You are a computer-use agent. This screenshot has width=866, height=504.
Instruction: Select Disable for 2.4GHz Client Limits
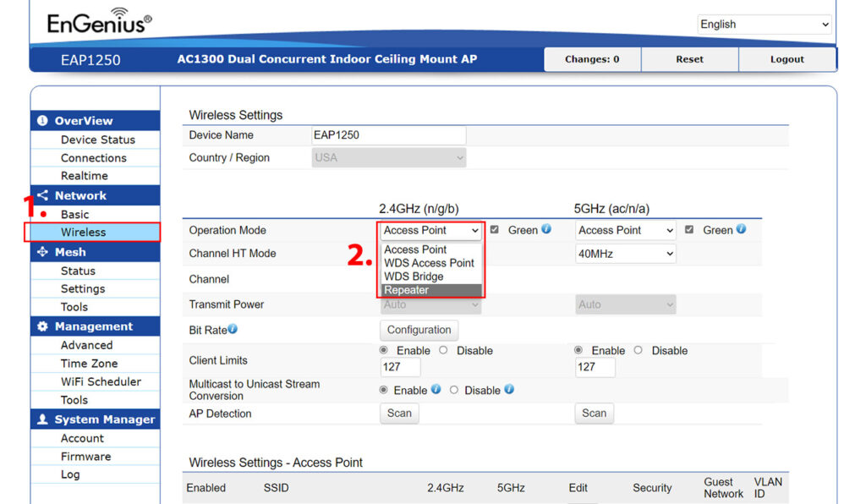(443, 350)
